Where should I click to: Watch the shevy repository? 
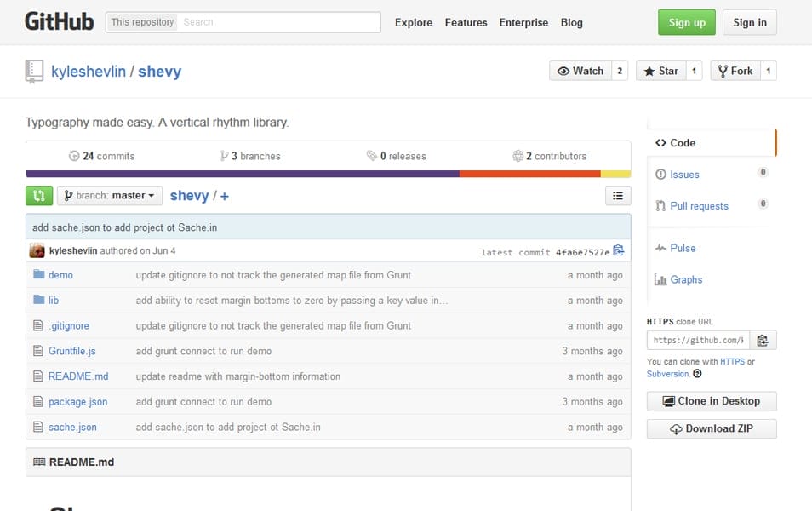582,71
